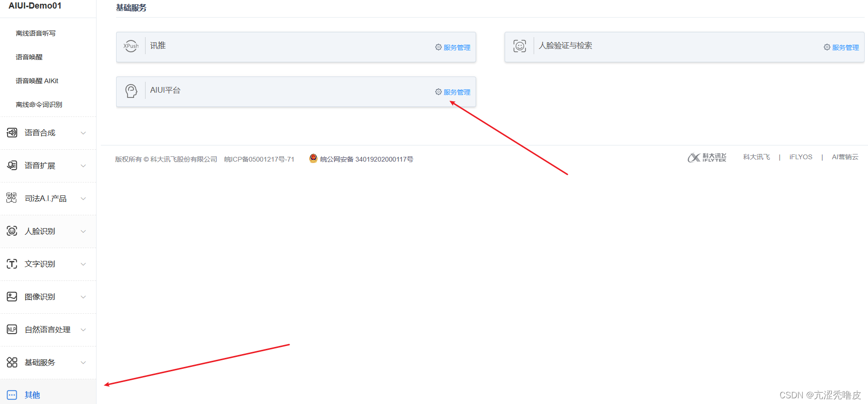Screen dimensions: 868x404
Task: Open the 科大讯飞 footer link
Action: [x=757, y=157]
